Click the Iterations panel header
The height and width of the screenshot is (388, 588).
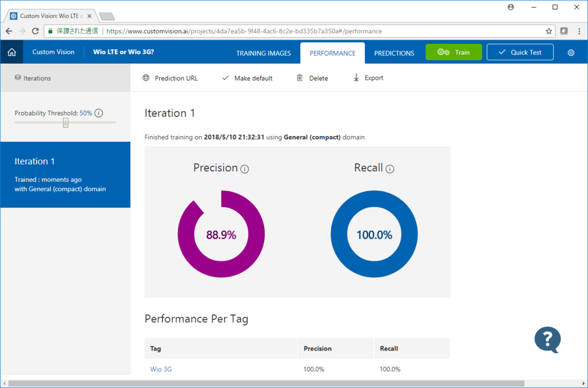(x=65, y=78)
